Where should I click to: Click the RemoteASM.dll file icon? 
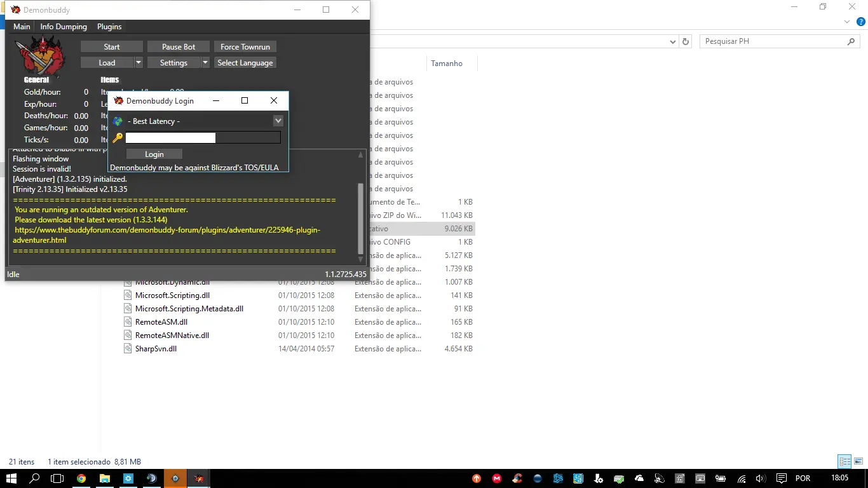coord(128,322)
